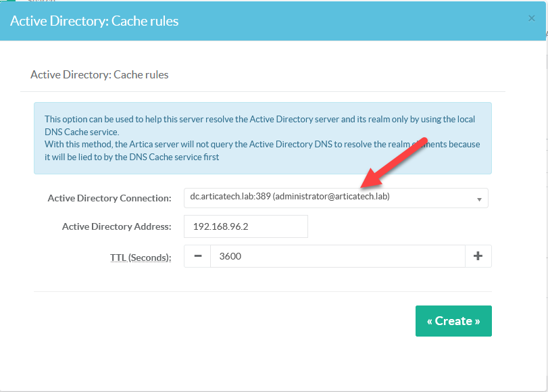Click the Active Directory Connection label
Image resolution: width=548 pixels, height=392 pixels.
[x=109, y=198]
